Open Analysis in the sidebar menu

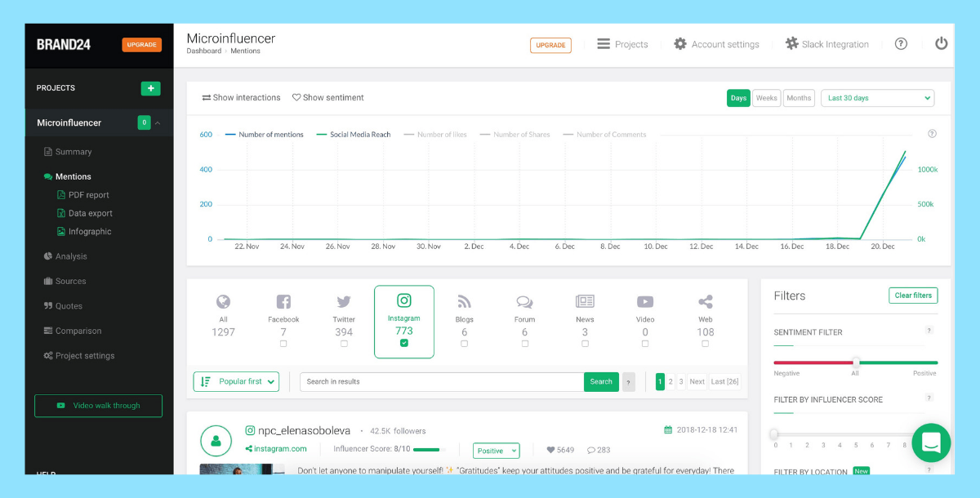click(71, 256)
